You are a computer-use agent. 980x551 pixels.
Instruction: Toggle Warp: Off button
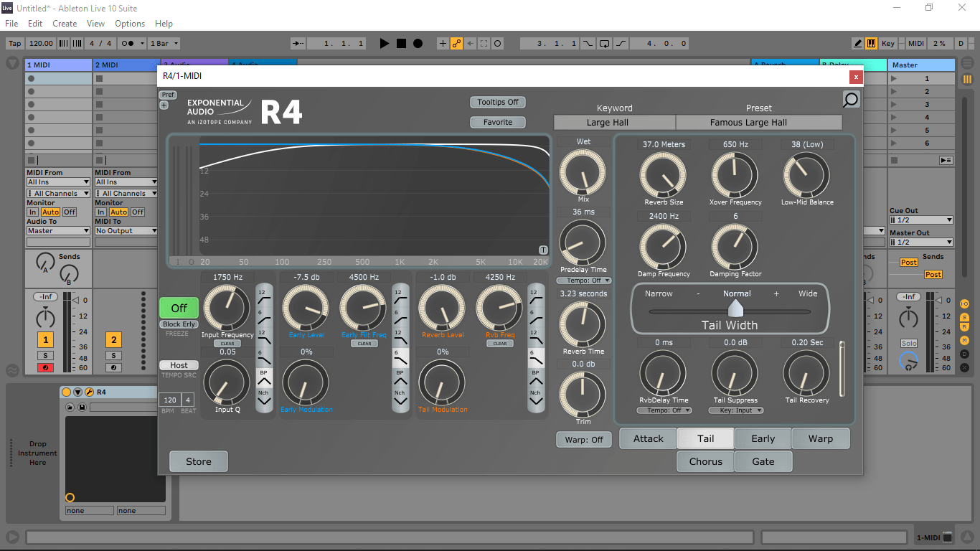coord(583,439)
